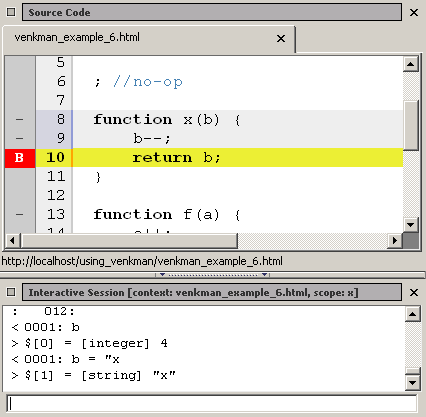Set a breakpoint in the line 13 margin dash
This screenshot has height=417, width=426.
20,214
